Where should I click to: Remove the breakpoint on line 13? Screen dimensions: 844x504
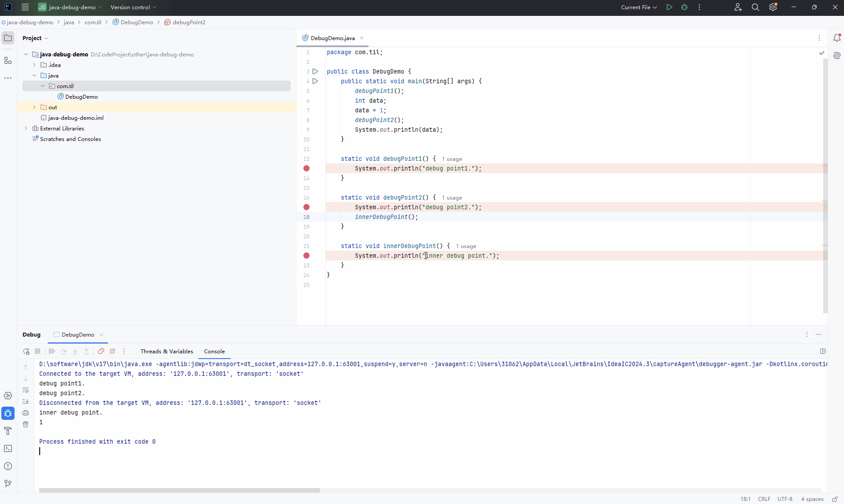306,168
